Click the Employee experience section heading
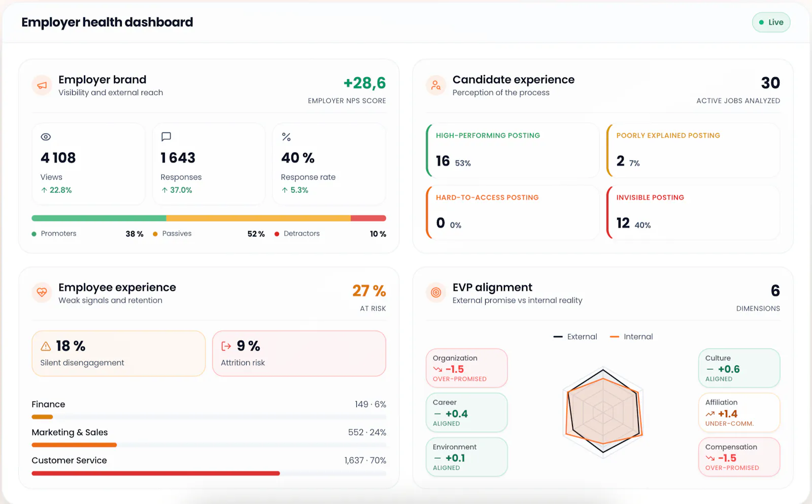Image resolution: width=812 pixels, height=504 pixels. pos(117,287)
